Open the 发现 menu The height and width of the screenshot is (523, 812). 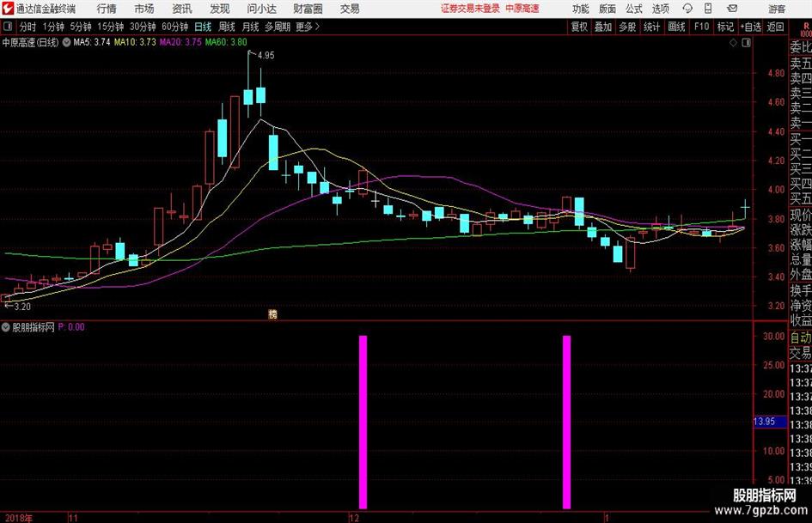(220, 9)
